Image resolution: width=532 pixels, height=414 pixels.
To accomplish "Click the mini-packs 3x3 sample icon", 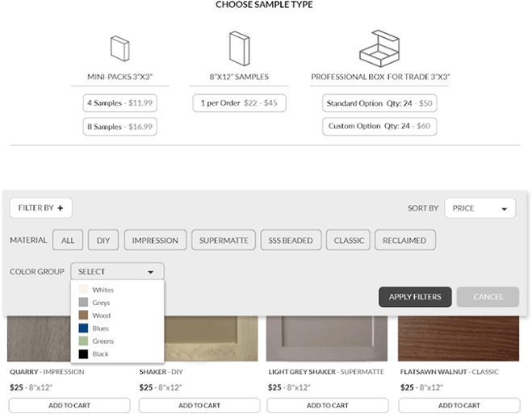I will [x=119, y=48].
